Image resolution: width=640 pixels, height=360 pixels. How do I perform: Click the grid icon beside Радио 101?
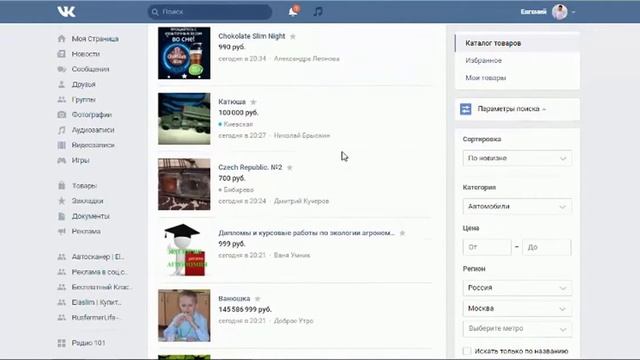62,343
